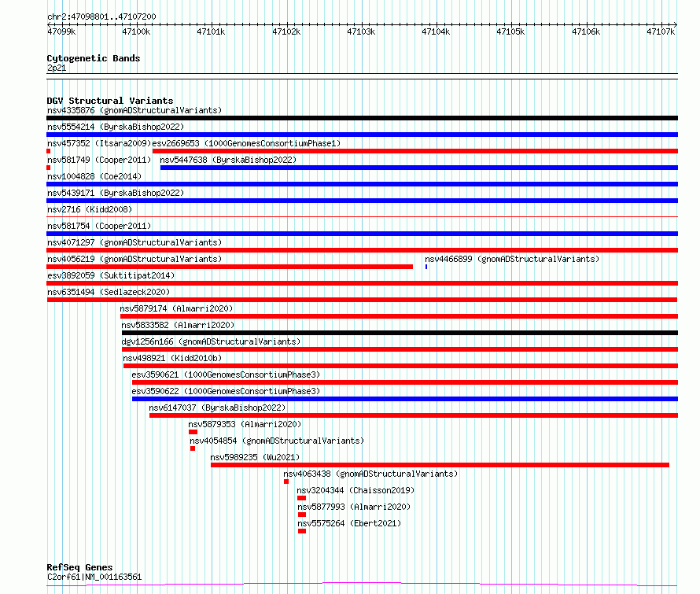Click the 47105k ruler tick label
Viewport: 700px width, 594px height.
[510, 31]
